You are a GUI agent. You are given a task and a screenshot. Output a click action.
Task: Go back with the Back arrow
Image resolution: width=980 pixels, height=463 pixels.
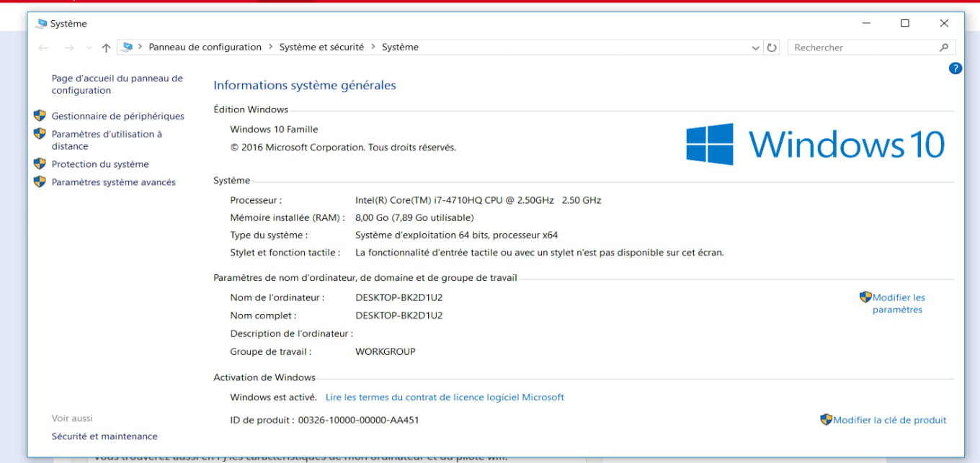coord(43,48)
